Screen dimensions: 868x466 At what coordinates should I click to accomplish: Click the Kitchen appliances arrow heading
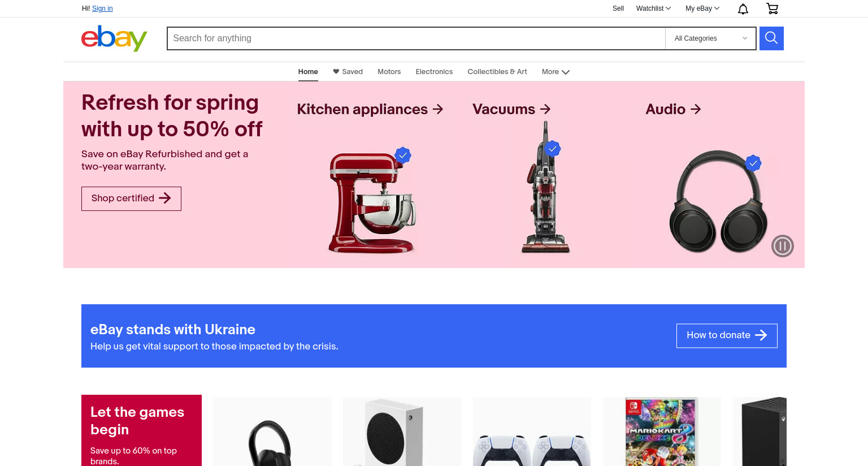click(x=370, y=109)
